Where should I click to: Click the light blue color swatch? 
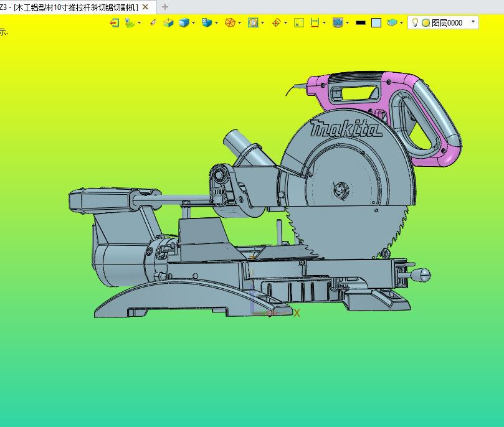(x=376, y=23)
